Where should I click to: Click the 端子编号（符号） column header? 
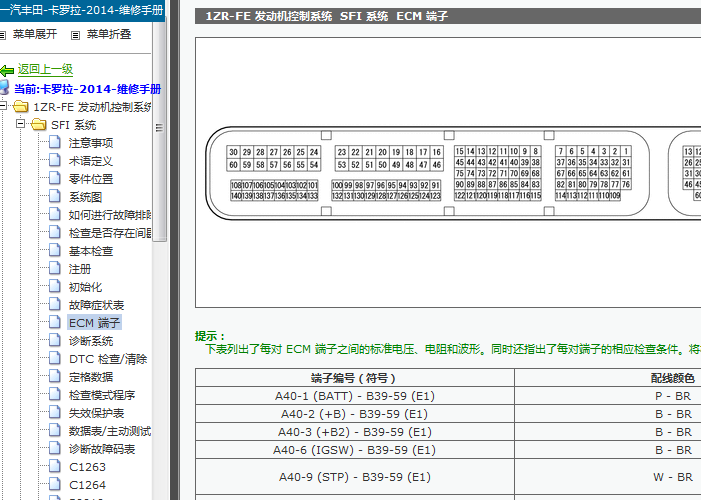pyautogui.click(x=355, y=378)
